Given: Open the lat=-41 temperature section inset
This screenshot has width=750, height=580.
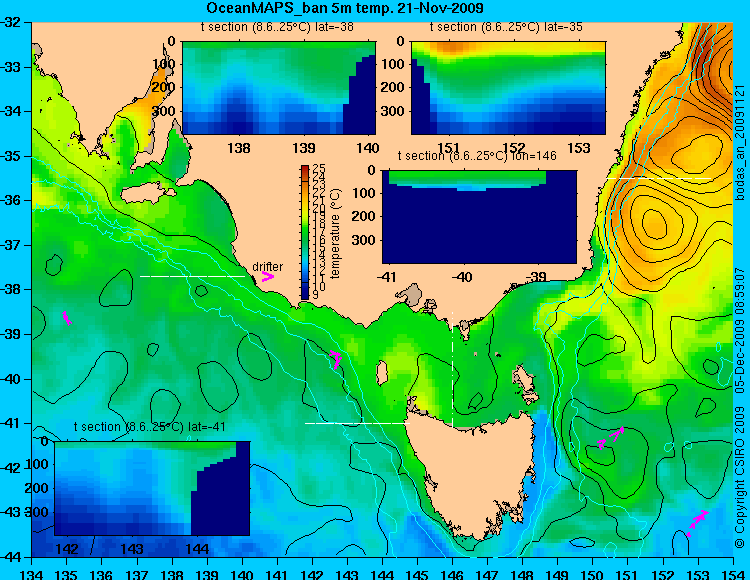Looking at the screenshot, I should 152,488.
